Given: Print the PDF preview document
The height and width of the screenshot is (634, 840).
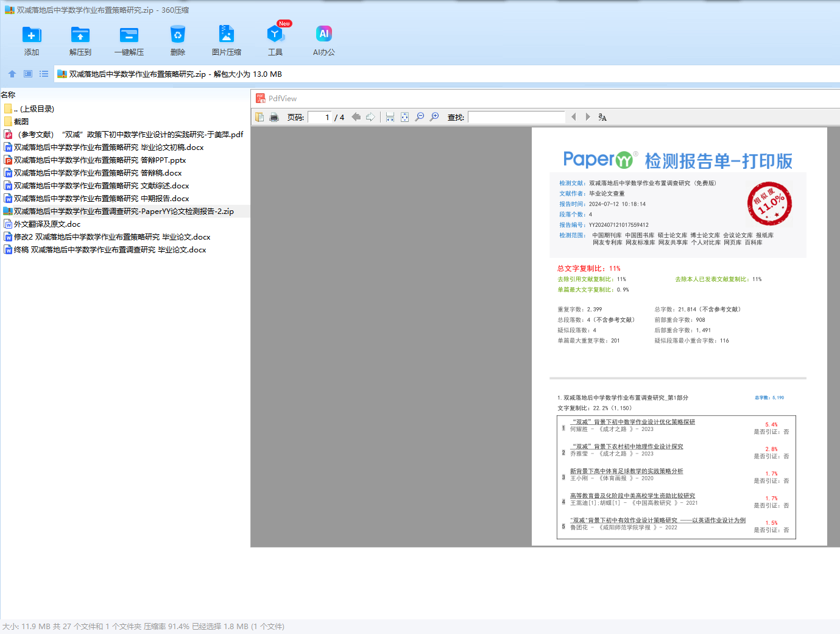Looking at the screenshot, I should click(274, 117).
